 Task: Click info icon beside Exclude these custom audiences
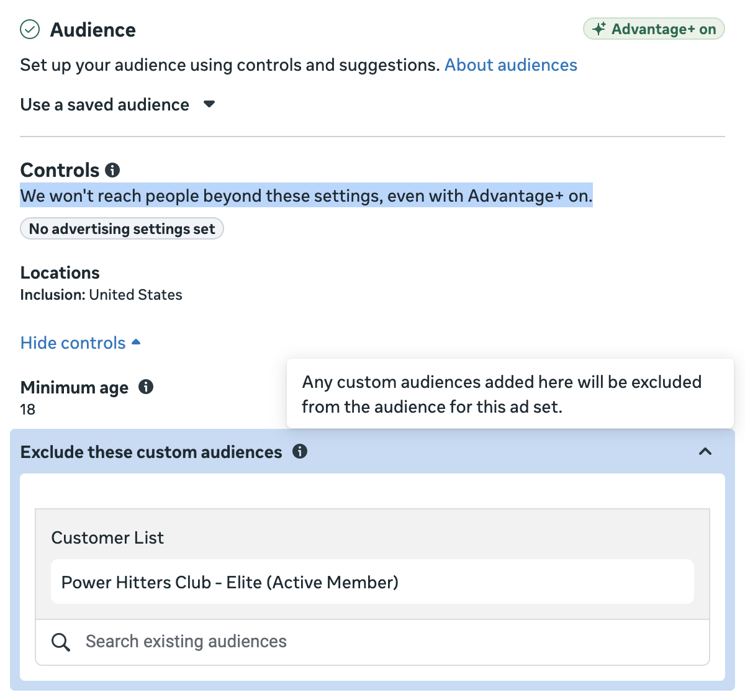[x=300, y=452]
